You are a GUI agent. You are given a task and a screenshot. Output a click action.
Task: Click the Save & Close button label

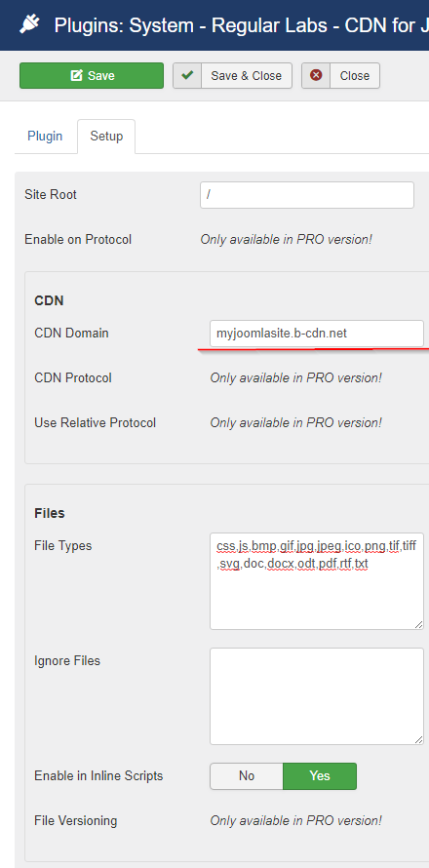(247, 75)
